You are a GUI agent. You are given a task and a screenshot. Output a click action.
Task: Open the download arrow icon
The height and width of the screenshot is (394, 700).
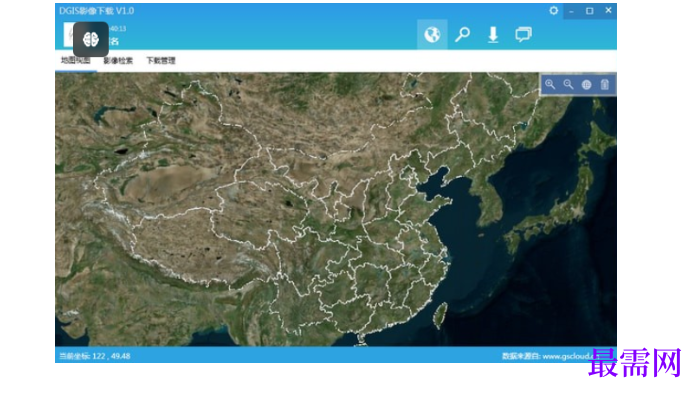point(493,34)
